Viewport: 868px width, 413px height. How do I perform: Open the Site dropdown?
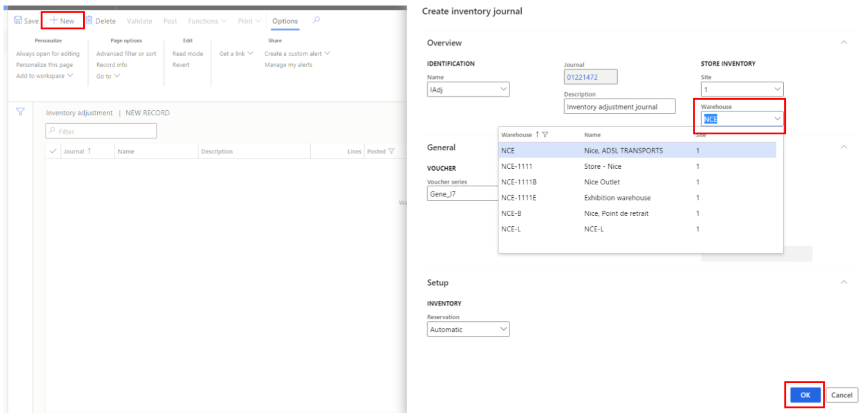pos(777,90)
